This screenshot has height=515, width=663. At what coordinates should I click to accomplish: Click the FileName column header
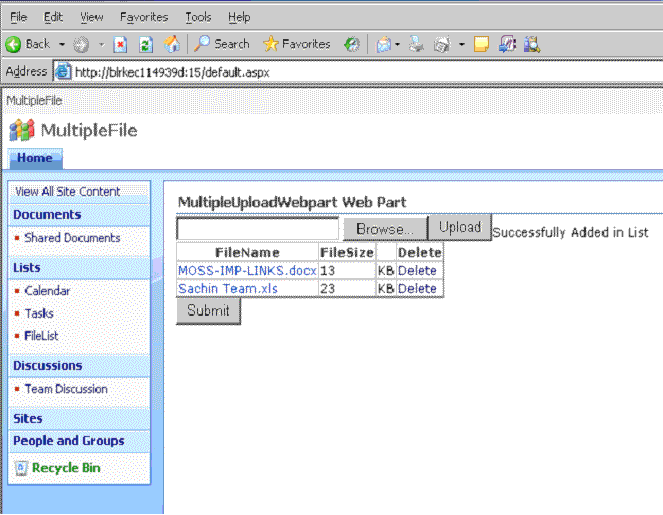(x=247, y=253)
